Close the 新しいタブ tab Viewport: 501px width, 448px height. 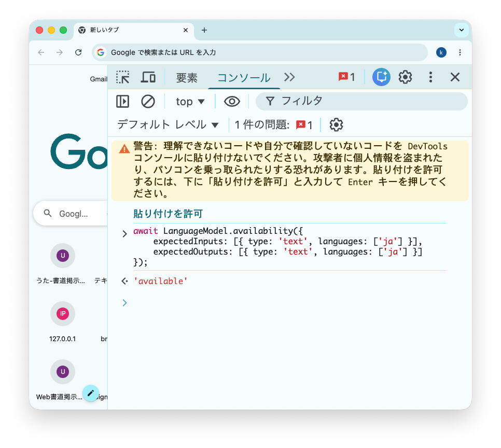pyautogui.click(x=186, y=30)
